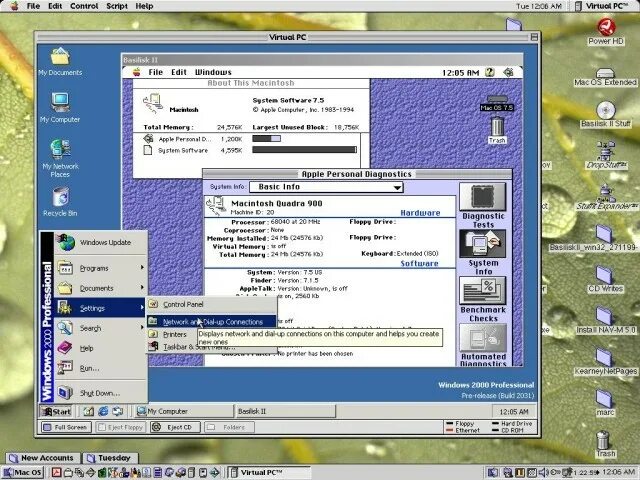This screenshot has width=640, height=480.
Task: Select Settings in Start menu
Action: pos(101,308)
